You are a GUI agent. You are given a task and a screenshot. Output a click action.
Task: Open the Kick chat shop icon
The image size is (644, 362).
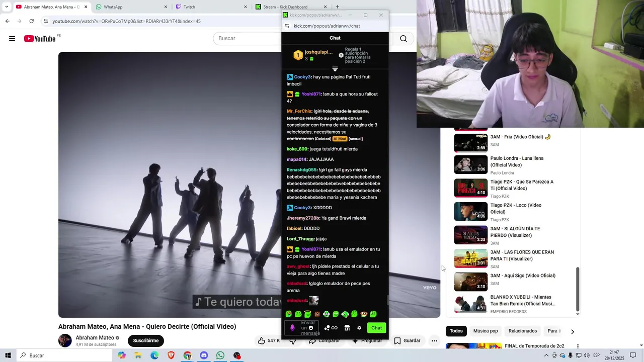(347, 328)
